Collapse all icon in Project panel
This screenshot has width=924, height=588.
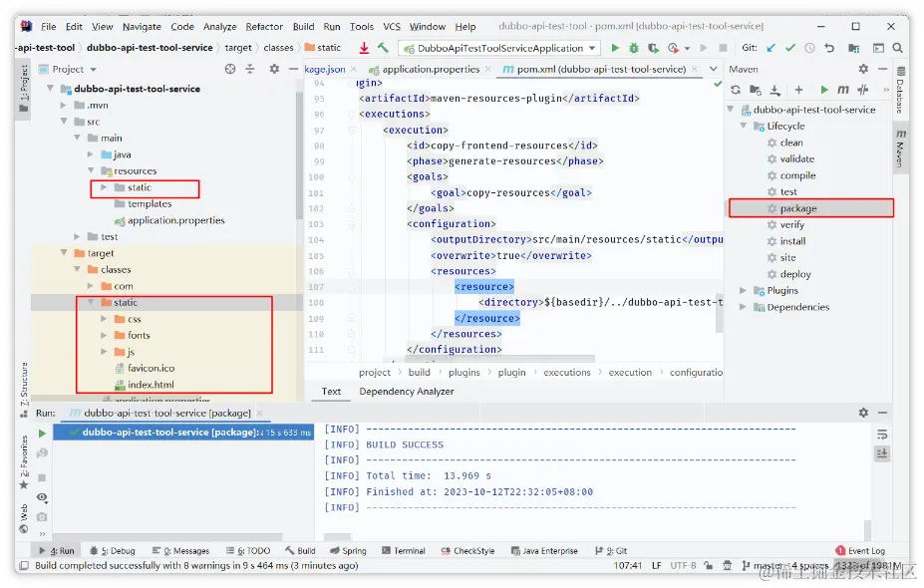(250, 69)
